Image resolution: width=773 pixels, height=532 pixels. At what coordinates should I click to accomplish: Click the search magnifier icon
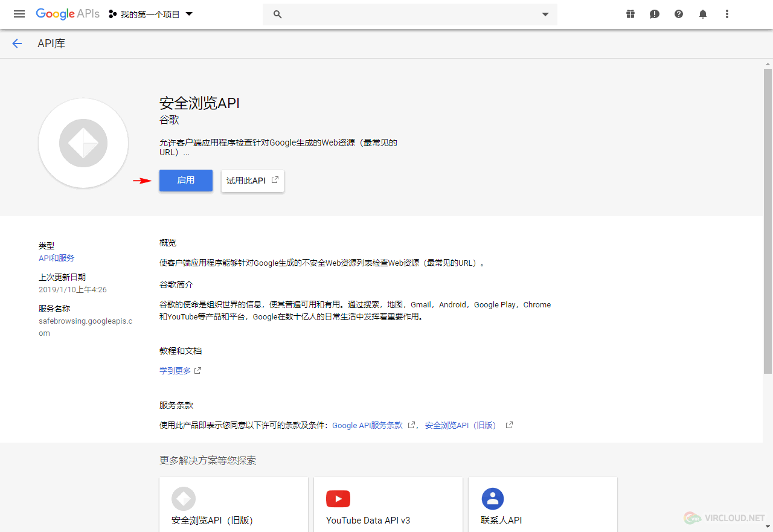point(278,14)
